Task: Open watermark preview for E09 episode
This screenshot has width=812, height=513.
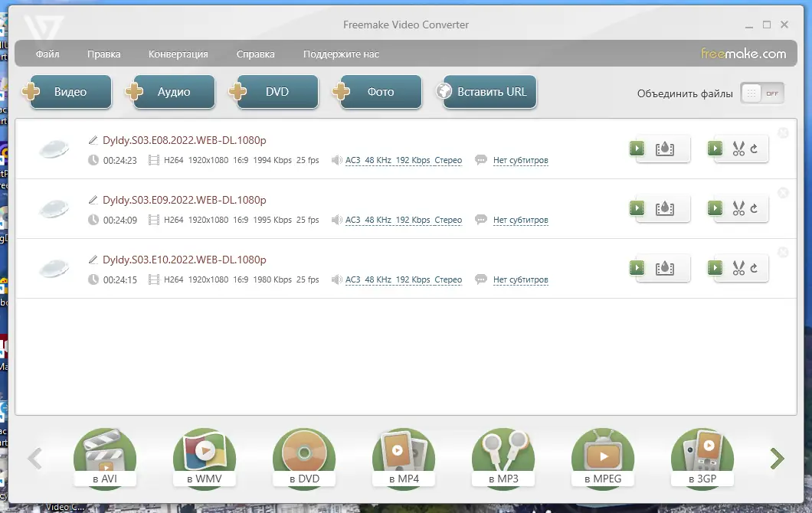Action: click(660, 208)
